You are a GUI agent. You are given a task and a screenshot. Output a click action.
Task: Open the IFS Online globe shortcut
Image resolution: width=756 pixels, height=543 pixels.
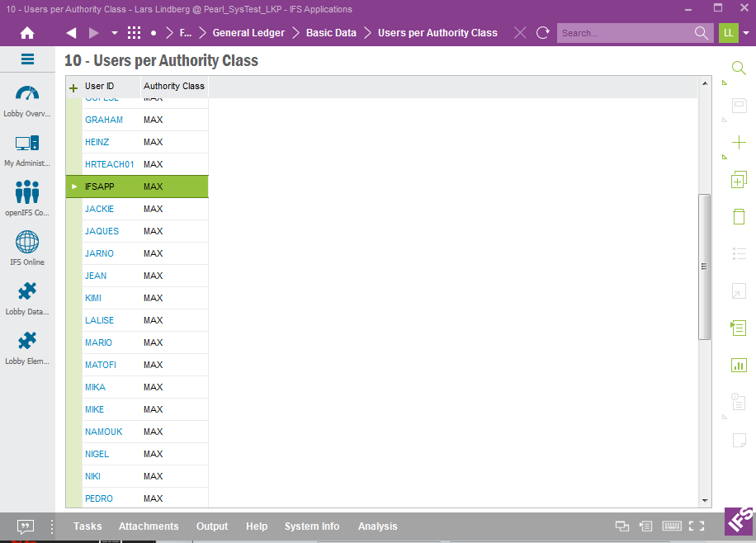point(27,248)
